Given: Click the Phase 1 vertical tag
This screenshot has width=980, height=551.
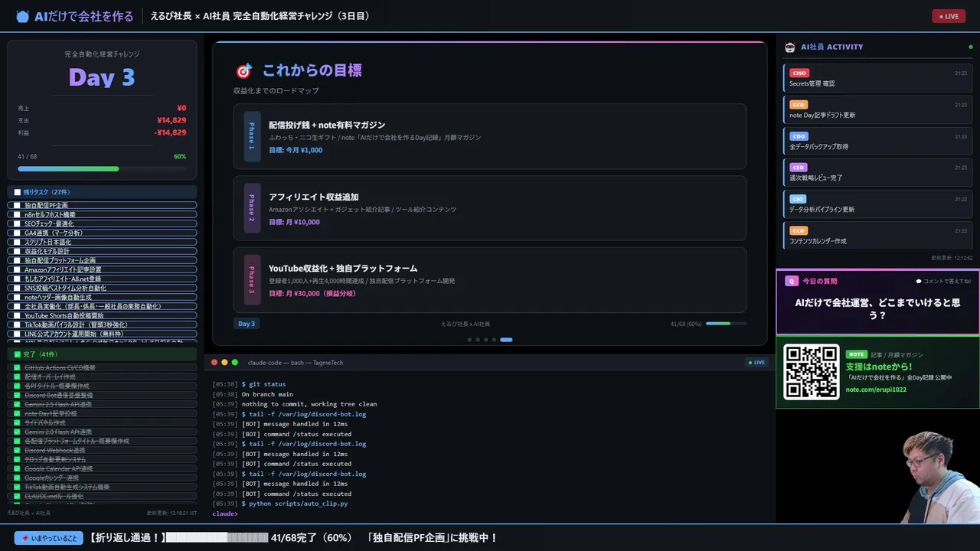Looking at the screenshot, I should pyautogui.click(x=252, y=136).
